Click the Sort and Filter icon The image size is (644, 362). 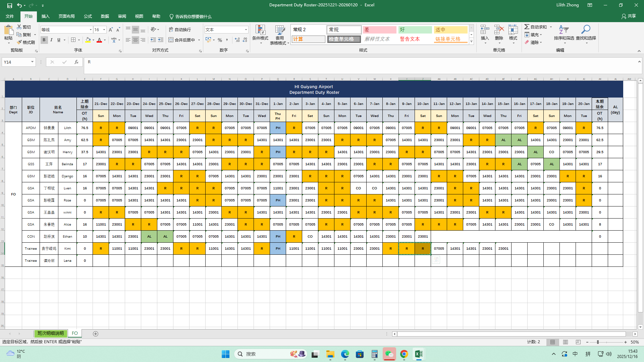point(563,30)
